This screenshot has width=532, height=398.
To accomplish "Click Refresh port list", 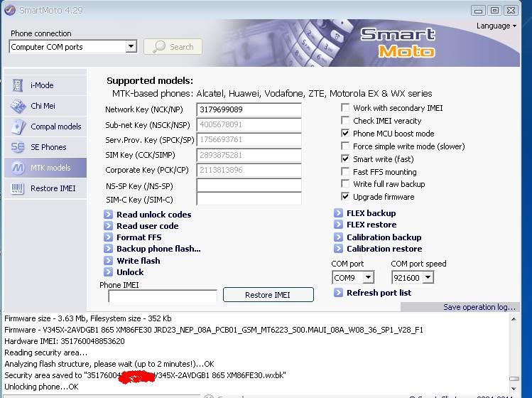I will coord(379,293).
